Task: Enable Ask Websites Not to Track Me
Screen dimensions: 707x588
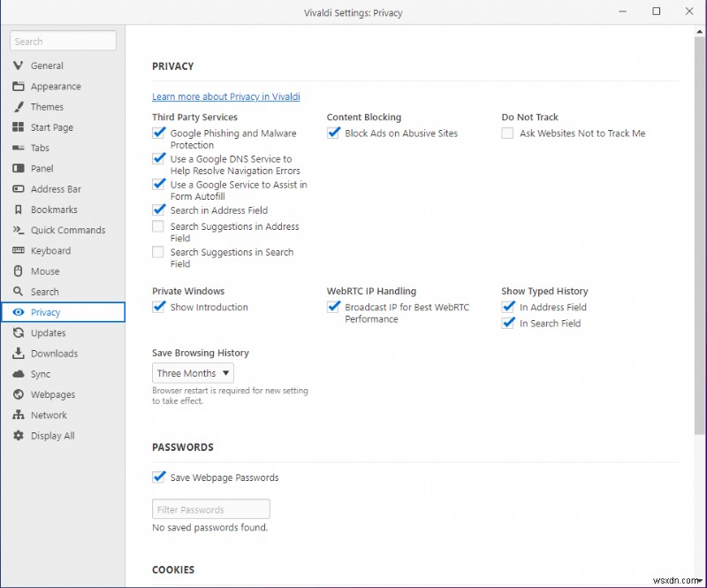Action: coord(508,133)
